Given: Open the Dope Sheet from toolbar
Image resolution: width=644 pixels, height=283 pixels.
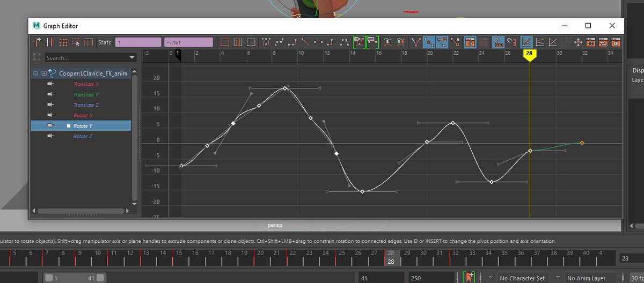Looking at the screenshot, I should tap(591, 42).
